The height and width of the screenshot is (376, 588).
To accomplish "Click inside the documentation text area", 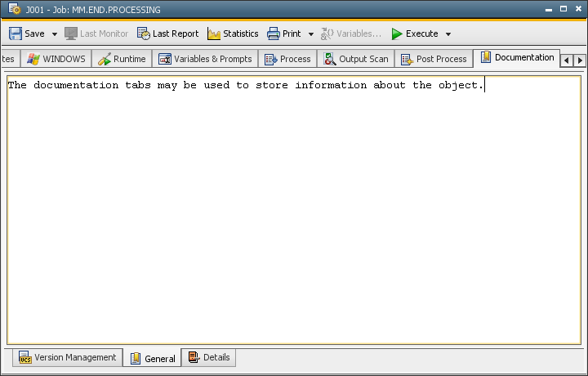I will [x=294, y=210].
